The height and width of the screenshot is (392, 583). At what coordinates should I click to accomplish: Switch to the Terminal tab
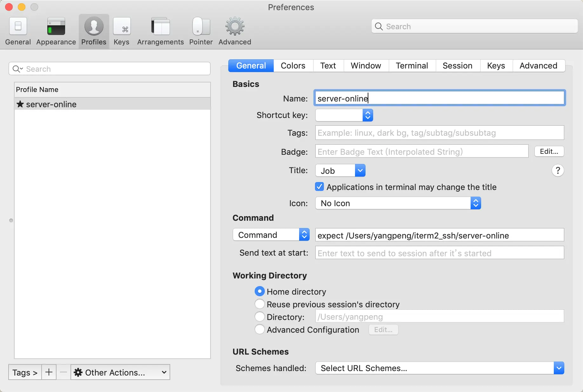click(412, 66)
